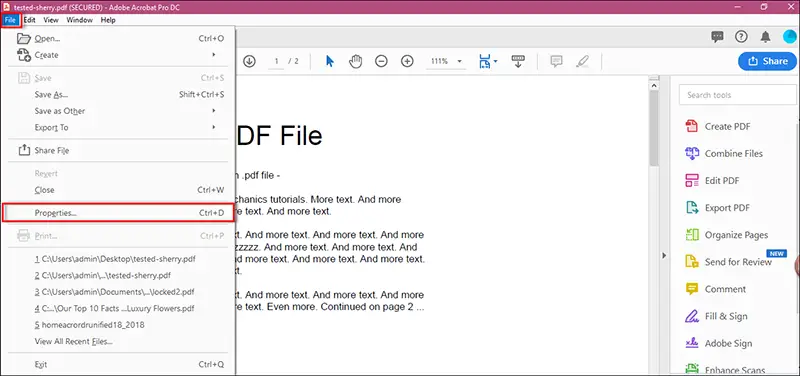The width and height of the screenshot is (800, 376).
Task: Expand the Save as Other submenu
Action: 118,111
